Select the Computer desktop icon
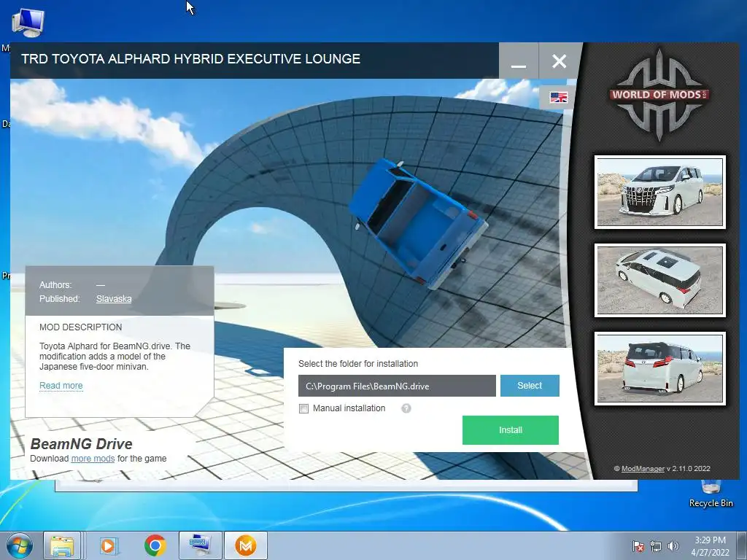This screenshot has height=560, width=747. click(x=28, y=23)
